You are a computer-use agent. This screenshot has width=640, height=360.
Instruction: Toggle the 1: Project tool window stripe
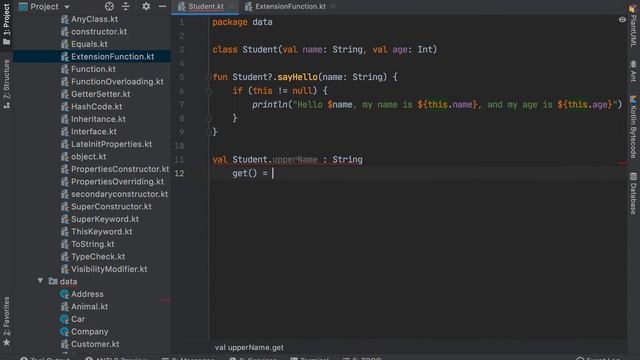6,24
